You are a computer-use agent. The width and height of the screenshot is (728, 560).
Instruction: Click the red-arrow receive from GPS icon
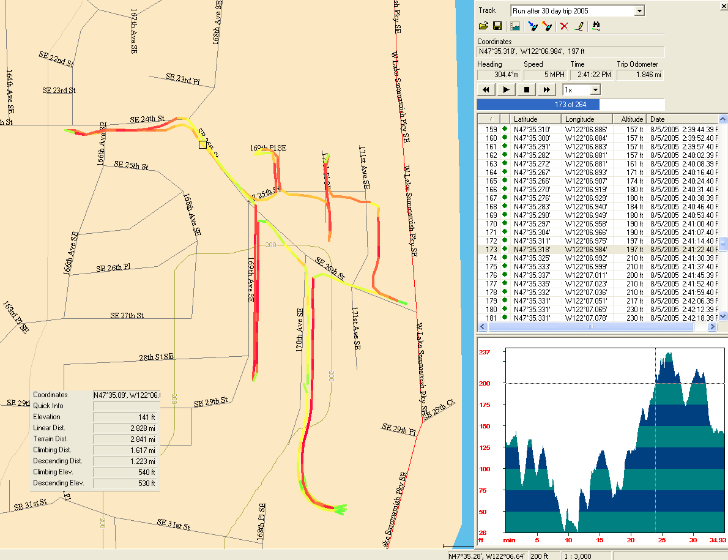click(547, 26)
